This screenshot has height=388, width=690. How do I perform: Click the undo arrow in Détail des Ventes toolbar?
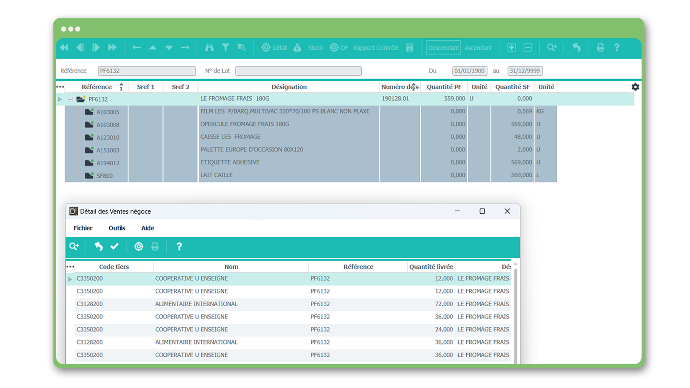(99, 247)
